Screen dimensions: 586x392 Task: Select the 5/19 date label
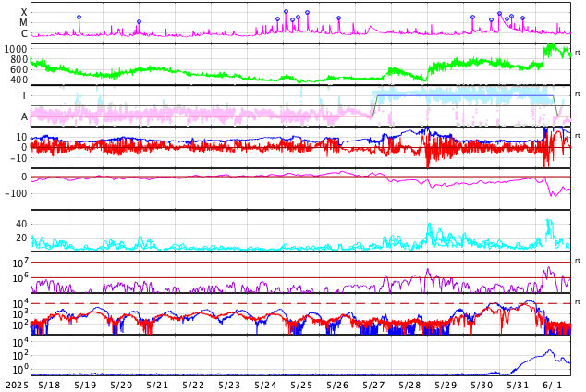(85, 386)
